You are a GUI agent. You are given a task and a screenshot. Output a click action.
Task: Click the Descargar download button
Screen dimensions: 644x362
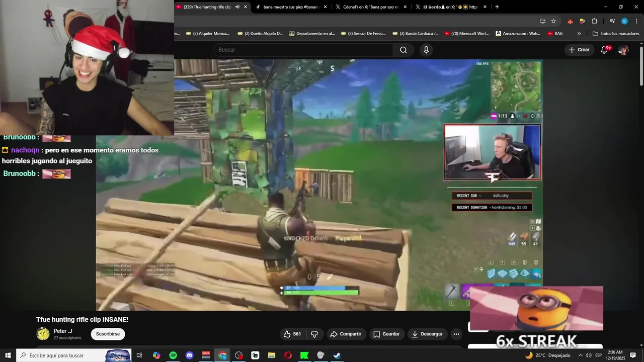pos(427,334)
